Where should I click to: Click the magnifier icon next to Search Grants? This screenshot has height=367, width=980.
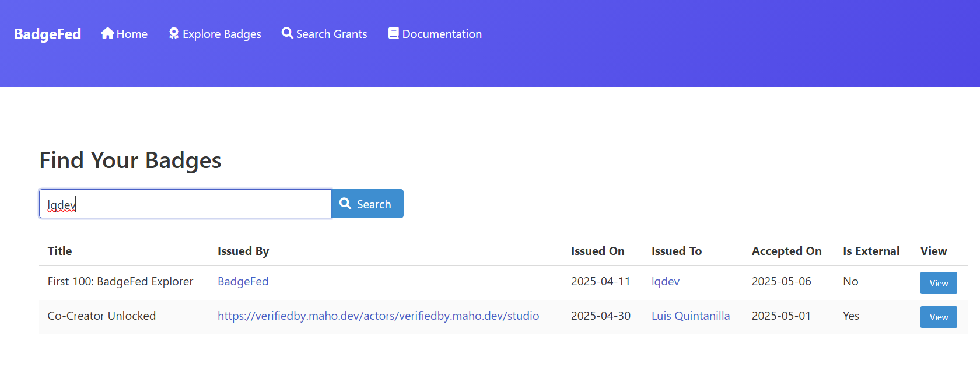287,33
